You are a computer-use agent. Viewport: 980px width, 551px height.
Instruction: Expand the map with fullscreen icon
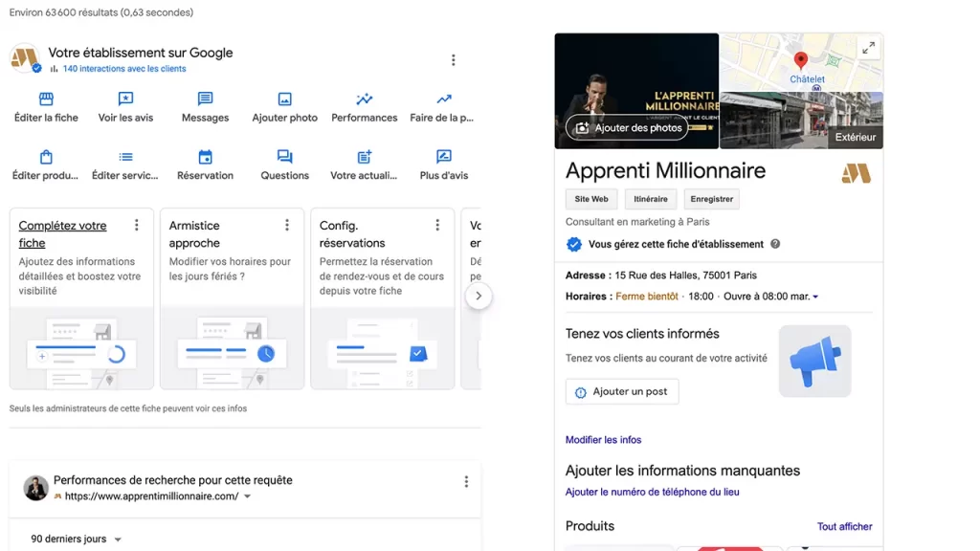(868, 48)
